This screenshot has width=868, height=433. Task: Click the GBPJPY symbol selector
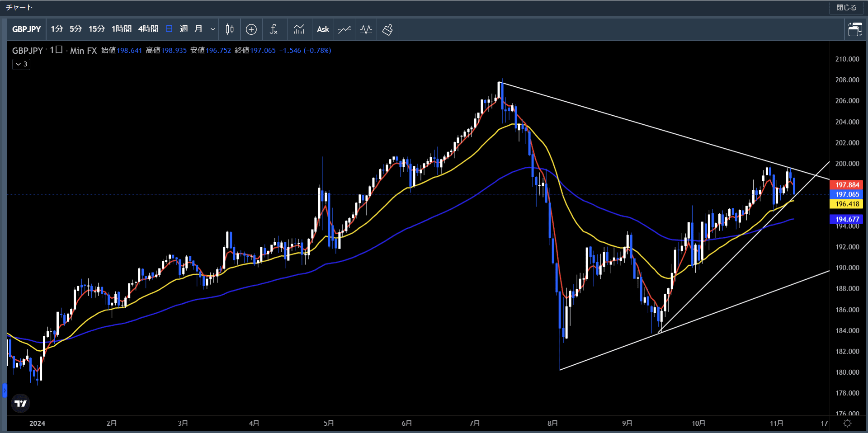(27, 29)
